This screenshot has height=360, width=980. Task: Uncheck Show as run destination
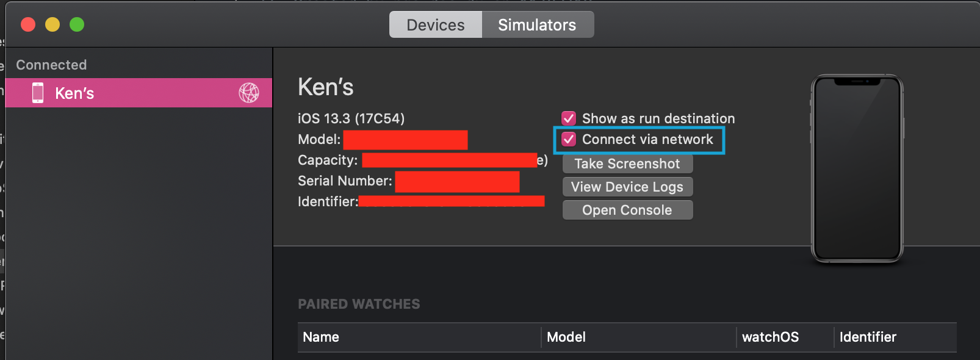click(x=569, y=118)
